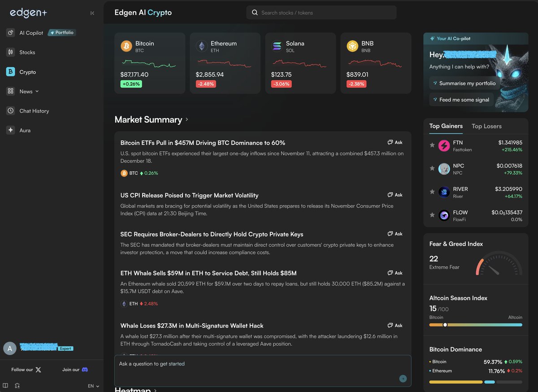Ask about SEC Broker-Dealers news
The image size is (538, 392).
(x=395, y=234)
